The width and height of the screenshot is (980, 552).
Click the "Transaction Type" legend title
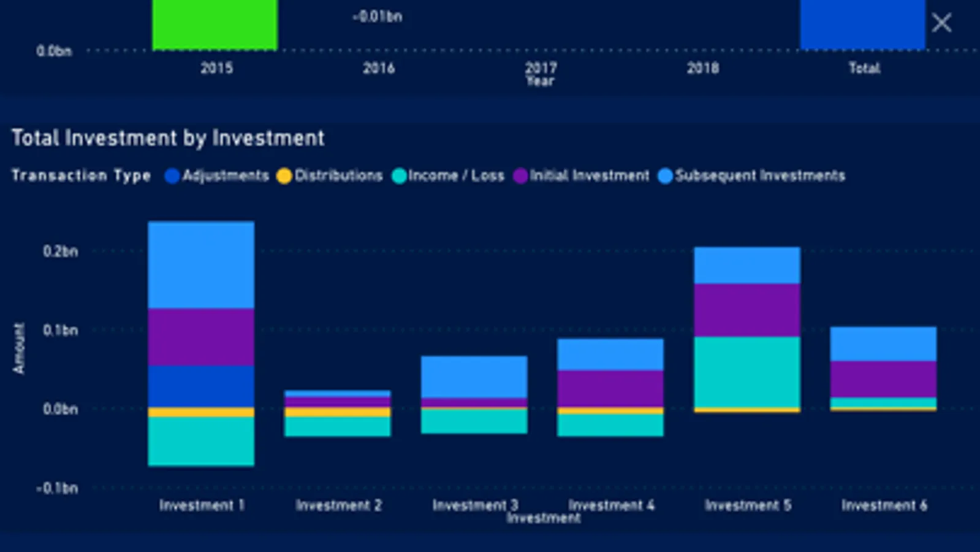[x=81, y=176]
